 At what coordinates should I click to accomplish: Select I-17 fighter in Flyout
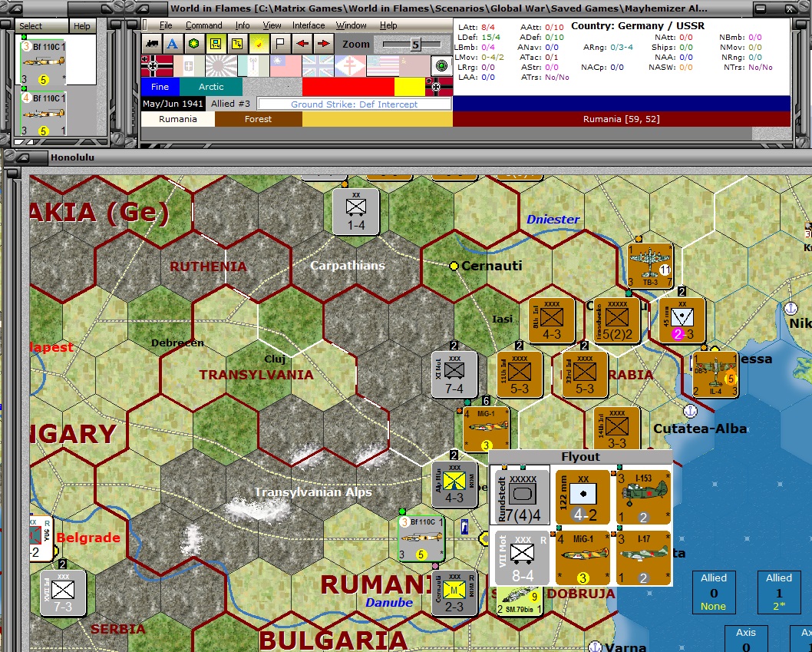point(644,558)
